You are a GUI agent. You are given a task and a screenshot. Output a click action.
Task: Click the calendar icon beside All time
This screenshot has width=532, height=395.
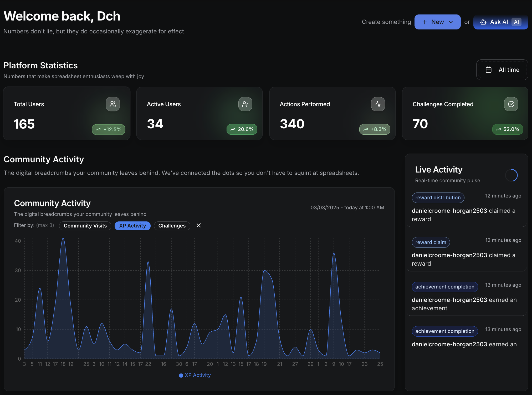tap(488, 70)
